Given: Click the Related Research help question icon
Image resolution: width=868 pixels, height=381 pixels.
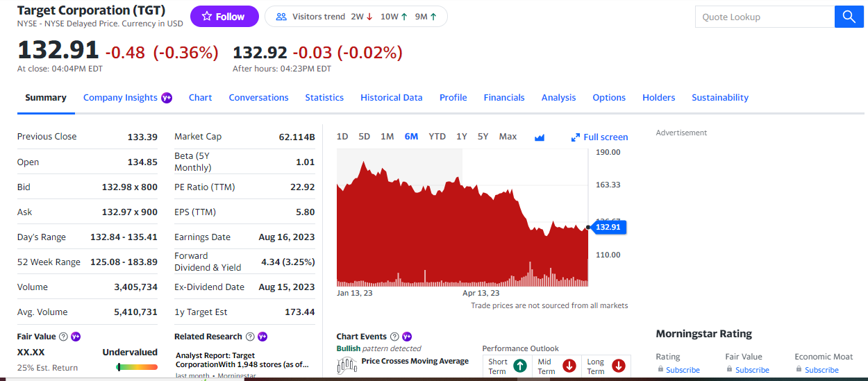Looking at the screenshot, I should pos(250,337).
